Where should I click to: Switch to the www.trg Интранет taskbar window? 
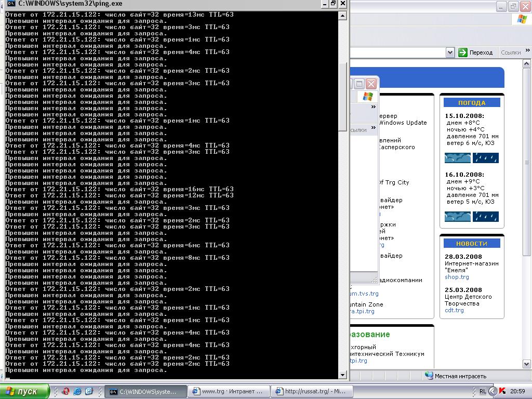(229, 391)
